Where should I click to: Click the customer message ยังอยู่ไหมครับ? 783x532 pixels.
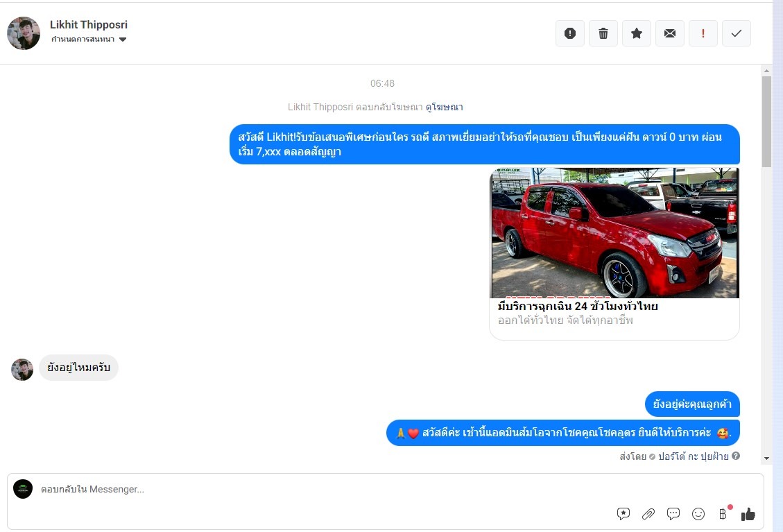pyautogui.click(x=79, y=368)
